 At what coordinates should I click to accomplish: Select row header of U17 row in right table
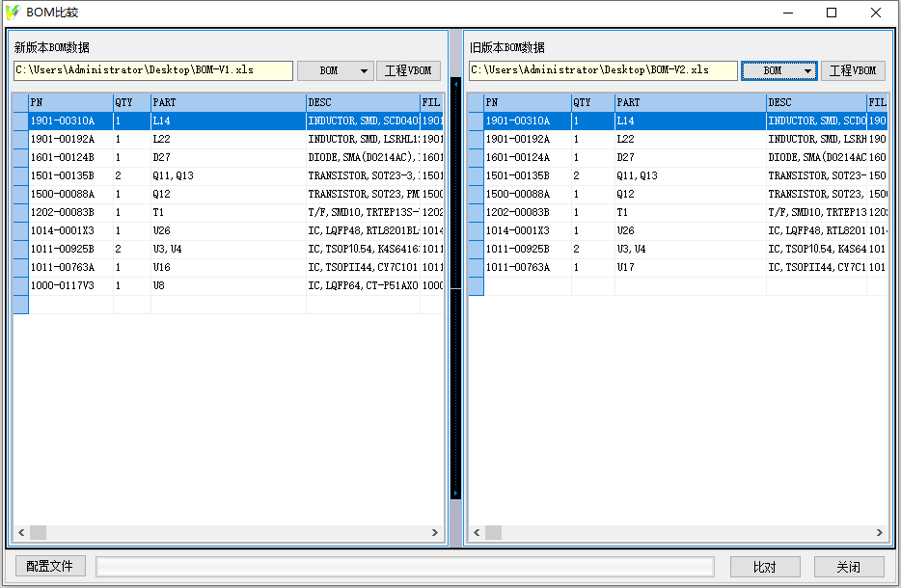[476, 268]
